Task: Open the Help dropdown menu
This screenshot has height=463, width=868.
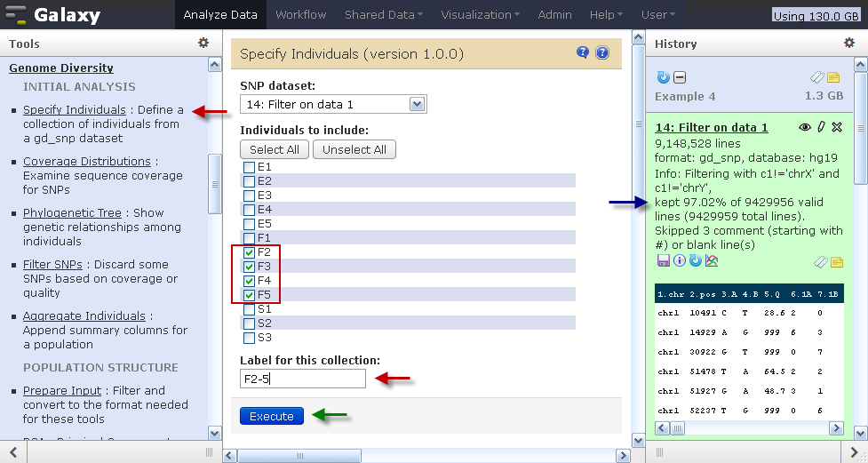Action: pos(606,14)
